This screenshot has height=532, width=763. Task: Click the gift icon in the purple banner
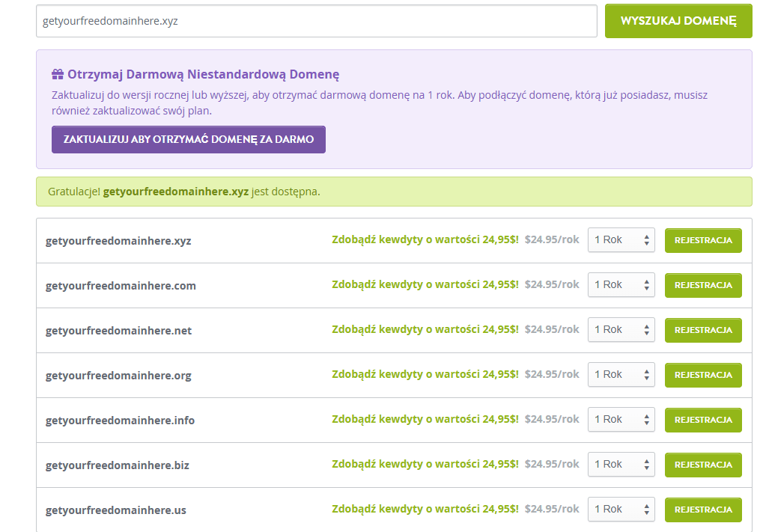pos(58,74)
